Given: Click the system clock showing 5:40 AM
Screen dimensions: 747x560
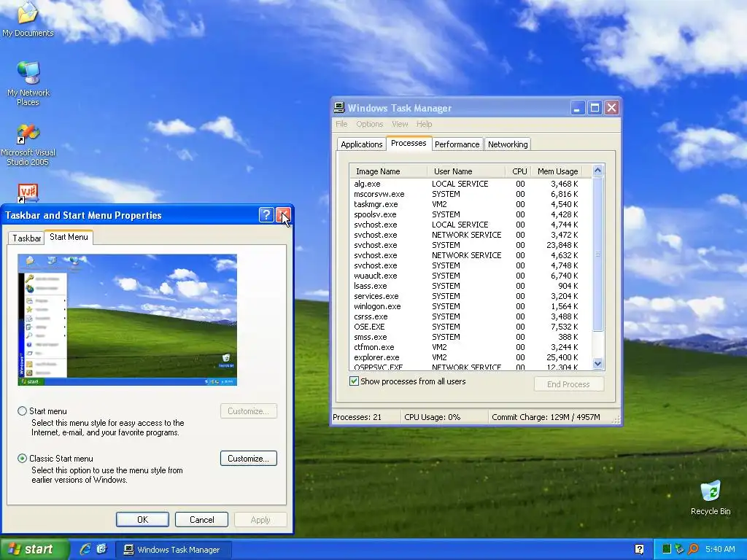Looking at the screenshot, I should click(x=720, y=549).
